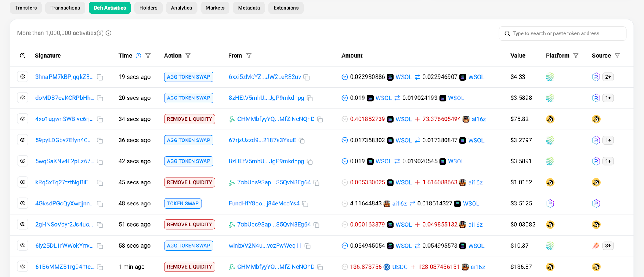
Task: Copy signature 61B6MMZB1rg94hte...
Action: [100, 267]
